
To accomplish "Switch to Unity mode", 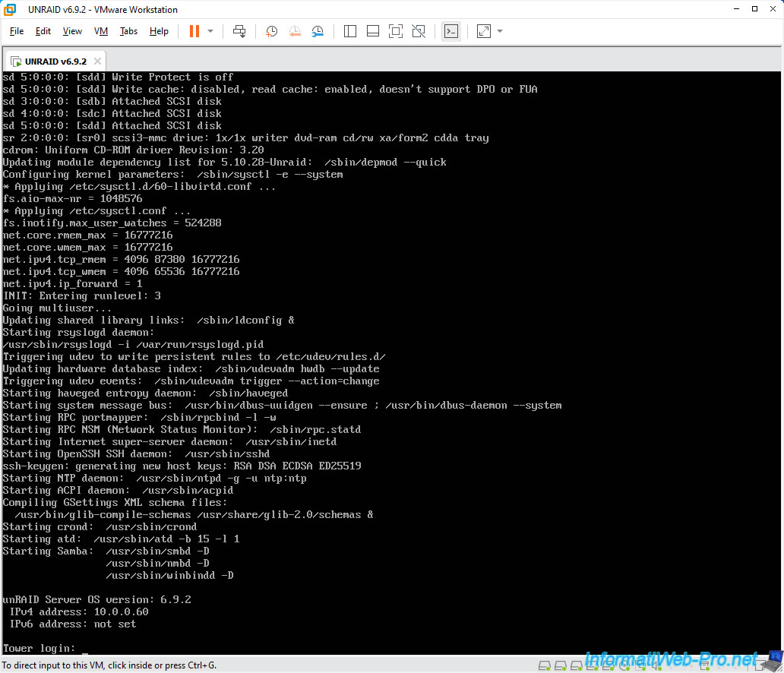I will click(419, 31).
